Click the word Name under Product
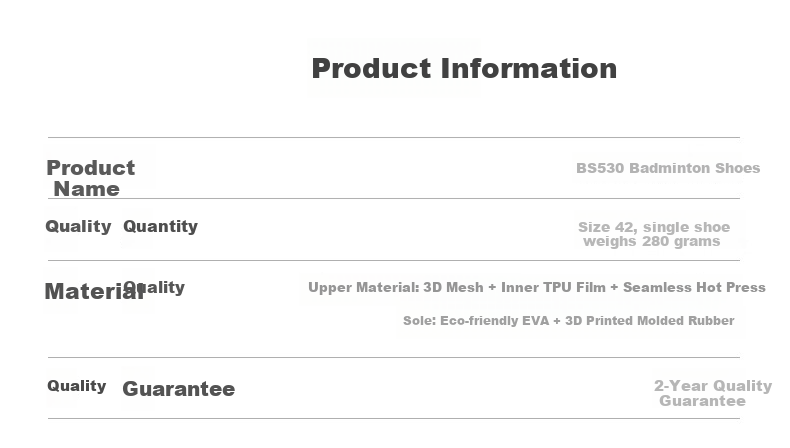790x448 pixels. [x=87, y=189]
